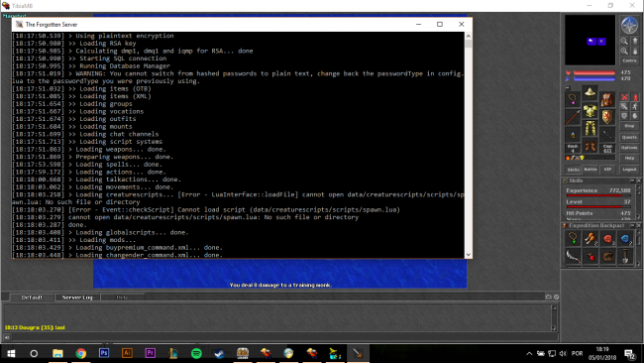
Task: Select the green-gem amulet in the backpack
Action: [573, 238]
